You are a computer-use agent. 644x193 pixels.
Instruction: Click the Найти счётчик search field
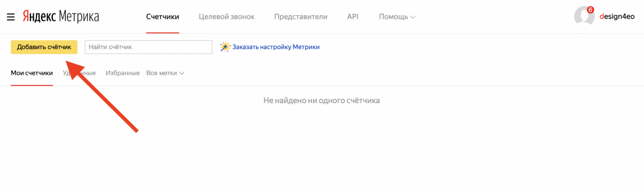149,47
